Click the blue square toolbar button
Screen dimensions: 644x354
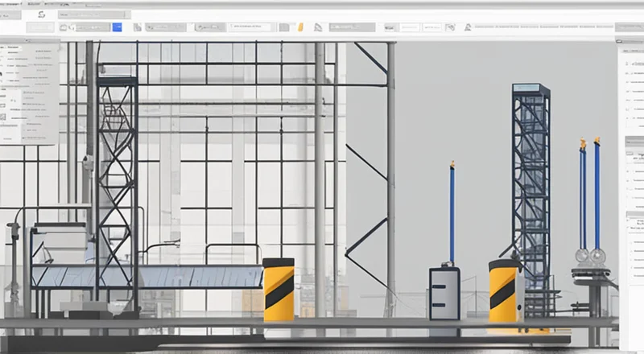(x=117, y=27)
